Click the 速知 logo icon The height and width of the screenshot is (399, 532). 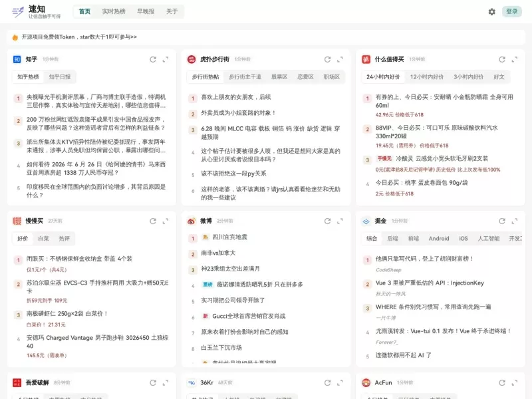point(18,12)
